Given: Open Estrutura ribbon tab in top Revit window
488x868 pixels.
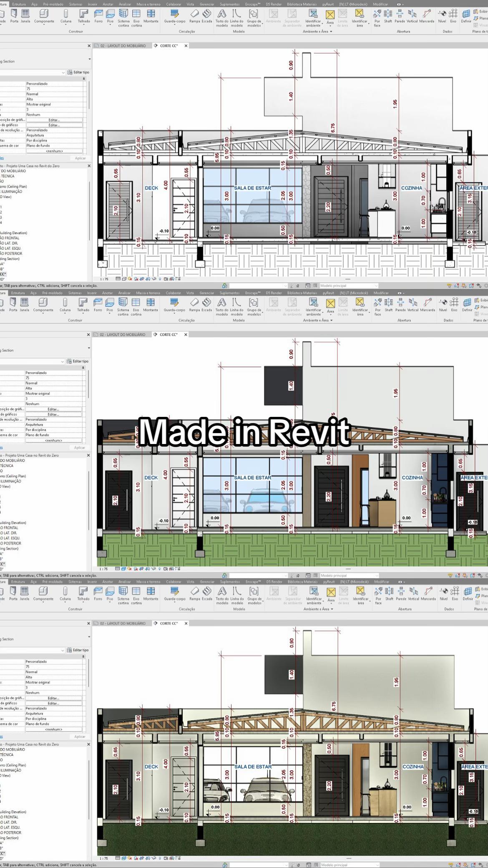Looking at the screenshot, I should [19, 4].
